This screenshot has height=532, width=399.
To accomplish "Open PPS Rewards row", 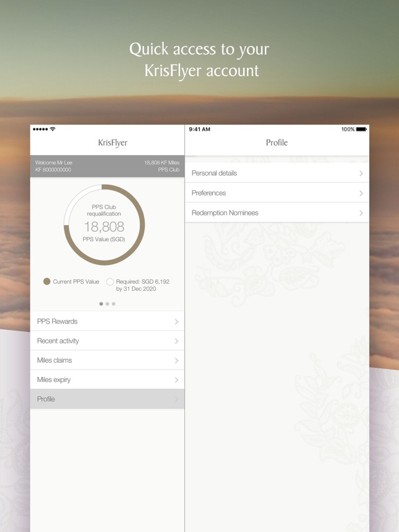I will [107, 321].
